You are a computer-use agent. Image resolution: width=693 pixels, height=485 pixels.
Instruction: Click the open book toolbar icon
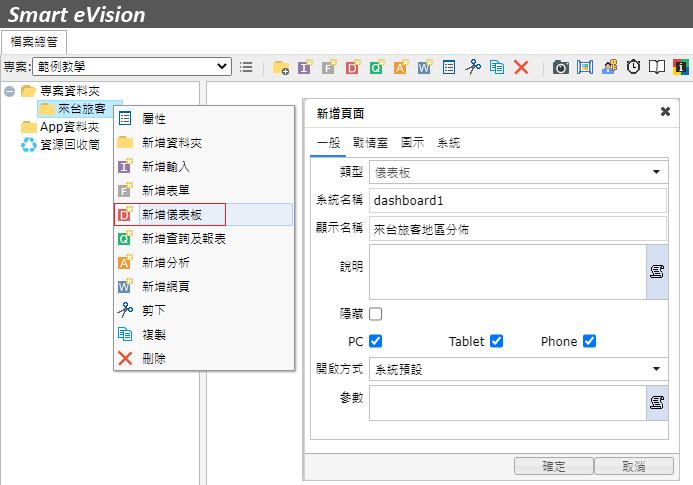tap(657, 67)
